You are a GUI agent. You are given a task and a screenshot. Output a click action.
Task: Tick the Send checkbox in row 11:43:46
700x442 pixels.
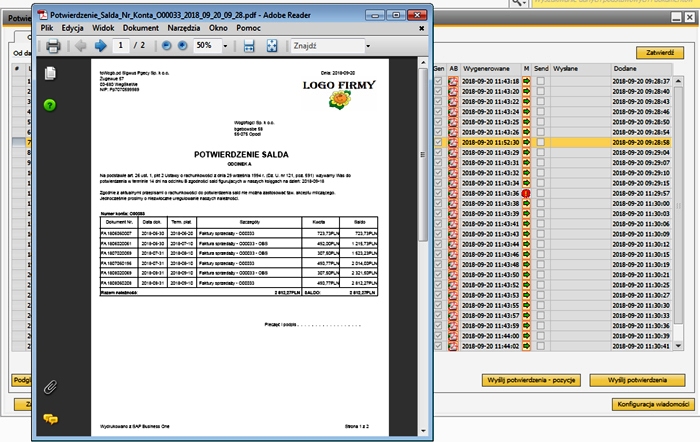541,254
